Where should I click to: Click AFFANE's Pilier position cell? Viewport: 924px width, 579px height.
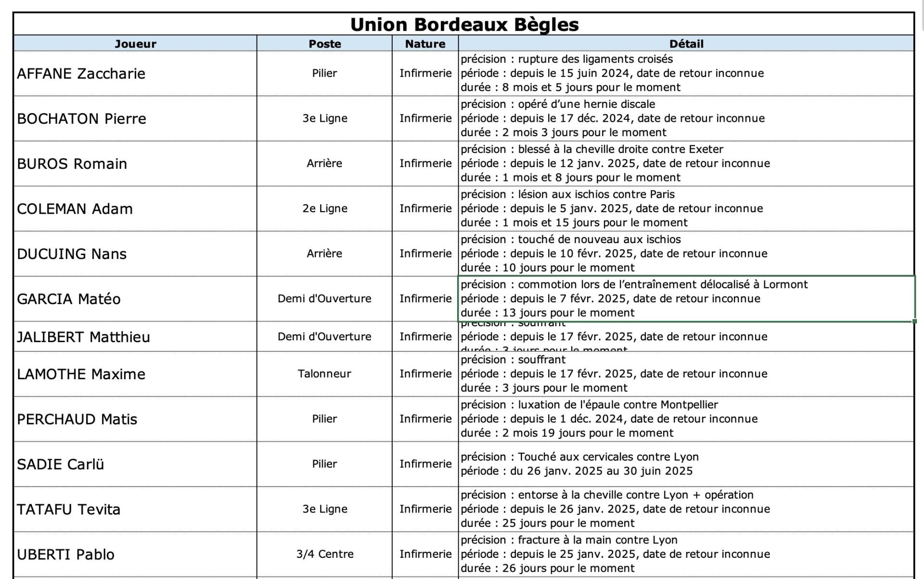point(324,73)
